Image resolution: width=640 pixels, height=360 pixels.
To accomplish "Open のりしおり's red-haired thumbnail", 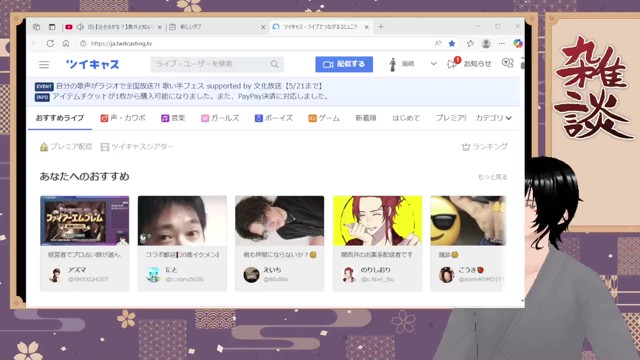I will [378, 221].
